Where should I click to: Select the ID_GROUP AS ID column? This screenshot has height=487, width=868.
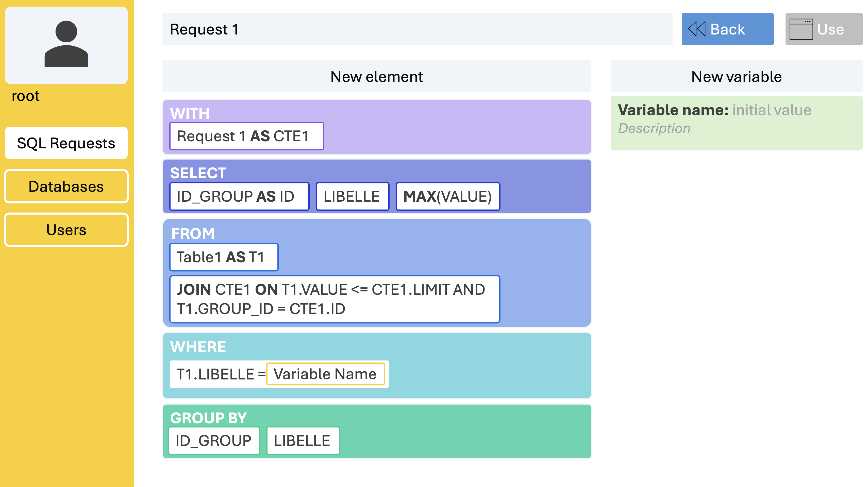(x=239, y=197)
